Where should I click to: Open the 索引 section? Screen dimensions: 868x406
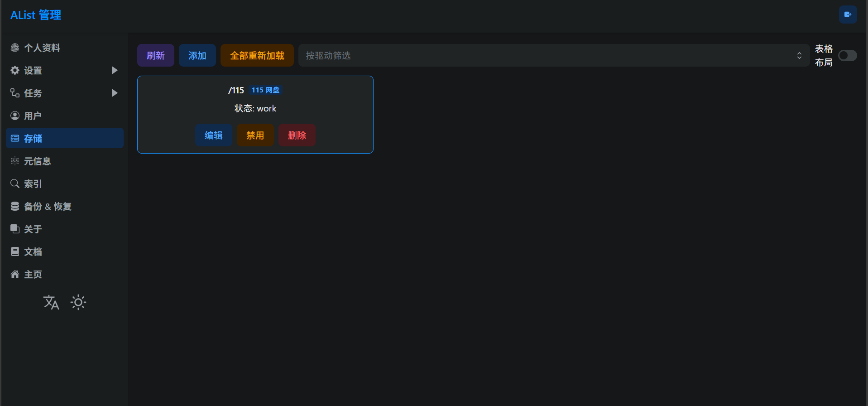(x=65, y=184)
